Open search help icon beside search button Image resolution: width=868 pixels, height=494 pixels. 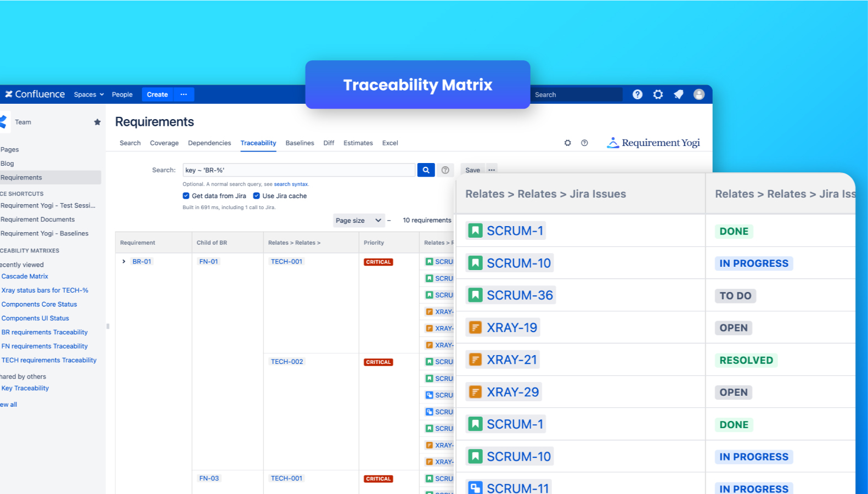[x=446, y=170]
